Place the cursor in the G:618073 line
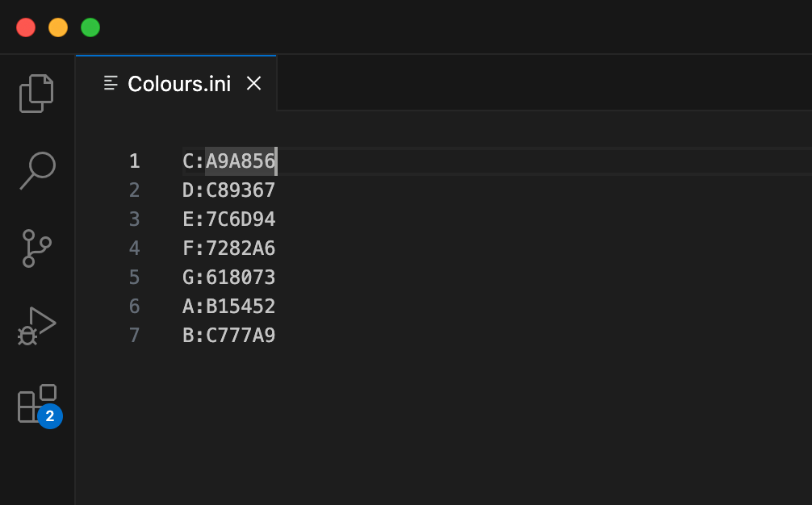 point(229,278)
